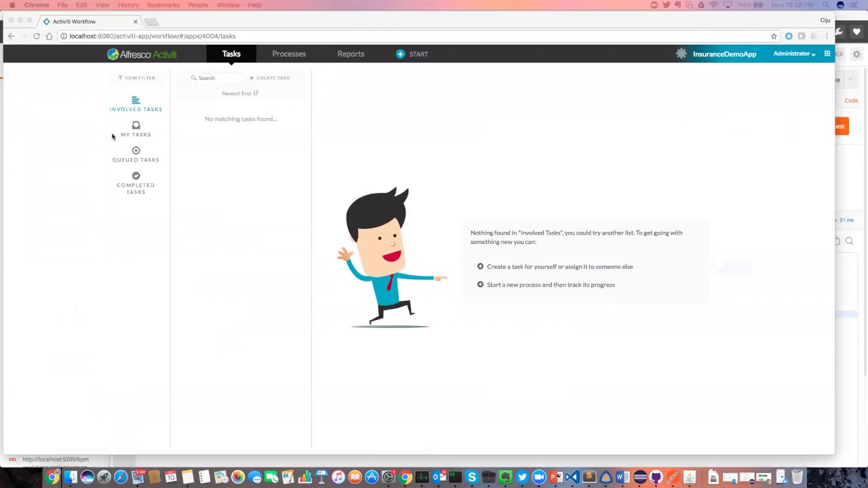Screen dimensions: 868x488
Task: Click the blue plus Start icon
Action: (x=400, y=54)
